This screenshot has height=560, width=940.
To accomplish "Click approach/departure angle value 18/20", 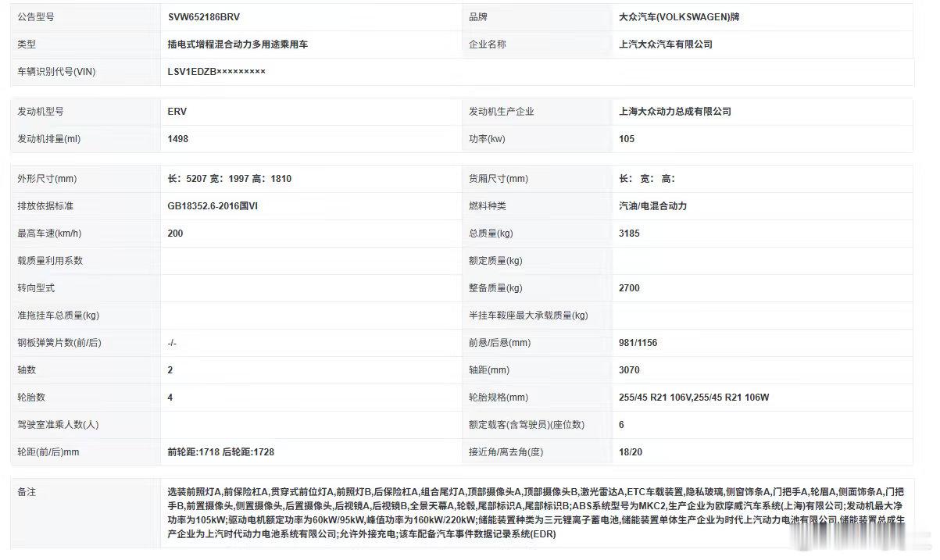I will [630, 452].
